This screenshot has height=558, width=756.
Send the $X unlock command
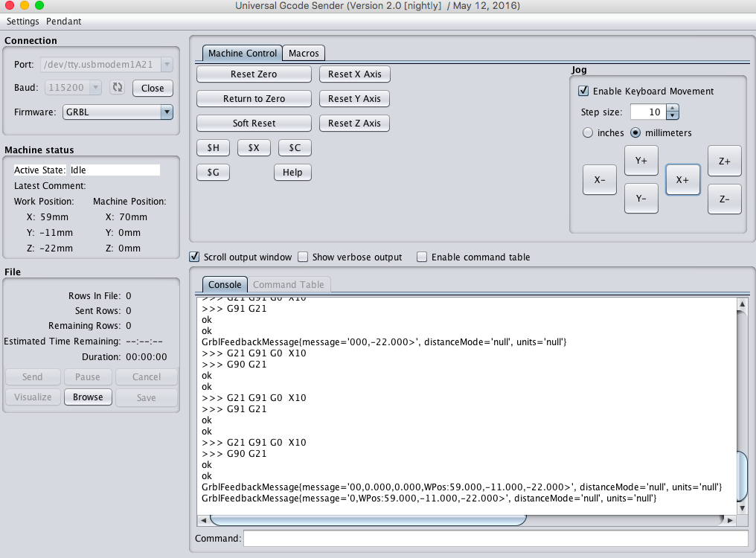[254, 147]
